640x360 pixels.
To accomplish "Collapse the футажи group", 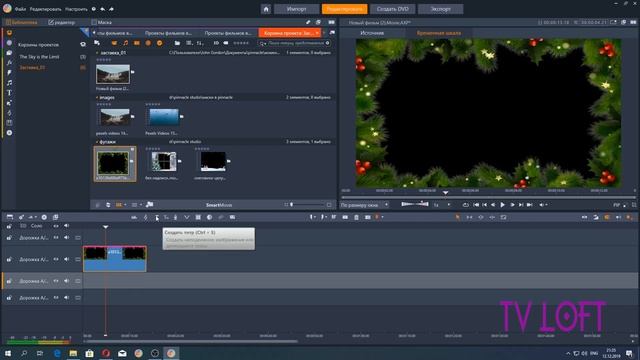I will pos(97,142).
